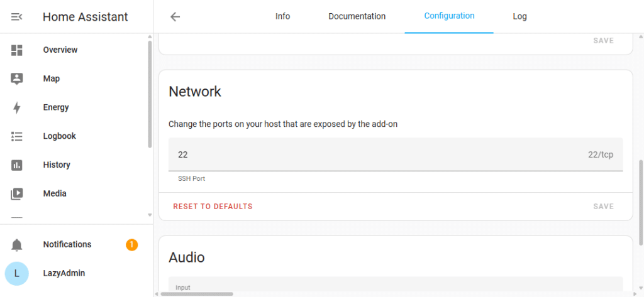Save the Network port settings
644x297 pixels.
(x=603, y=207)
